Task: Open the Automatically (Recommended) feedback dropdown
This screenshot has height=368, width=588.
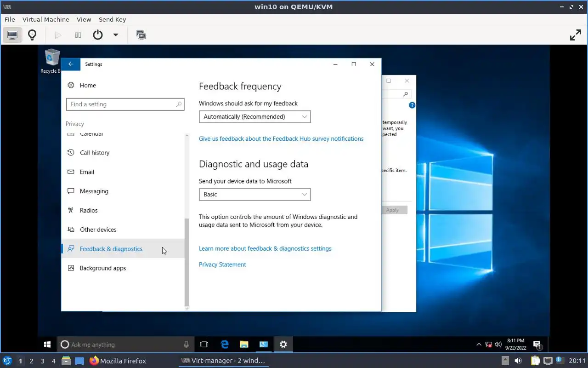Action: [x=255, y=117]
